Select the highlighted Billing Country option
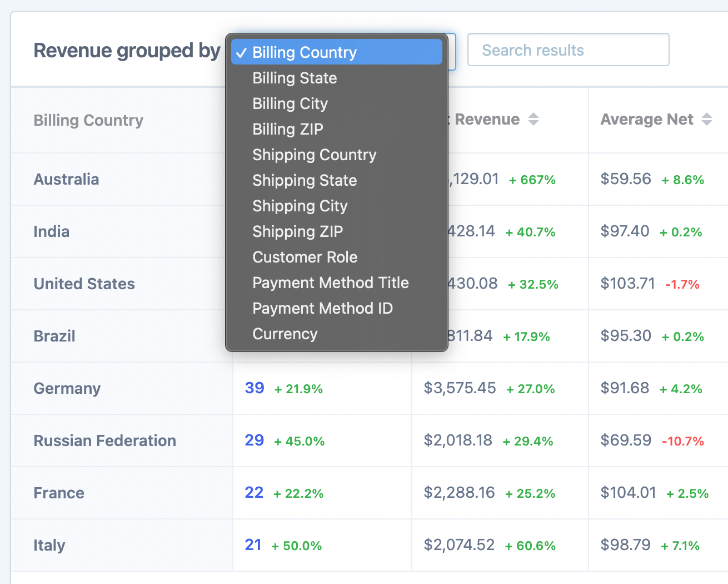The height and width of the screenshot is (584, 728). pos(304,52)
